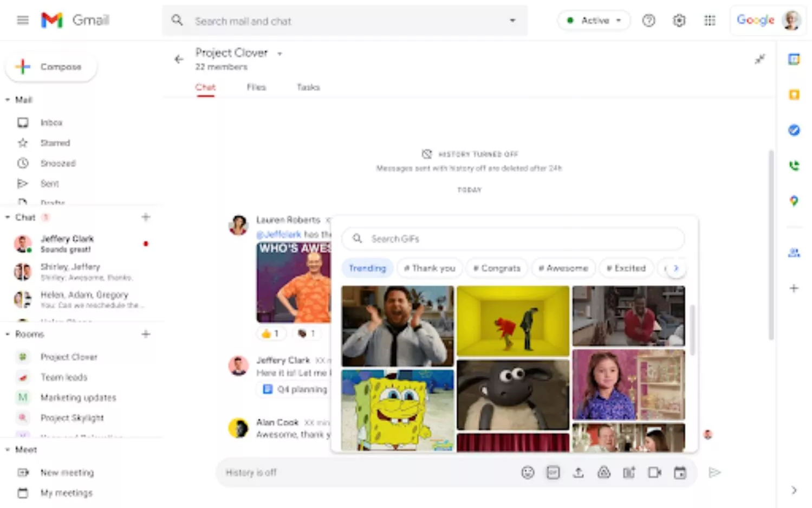Viewport: 812px width, 508px height.
Task: Select the # Awesome GIF category
Action: click(563, 268)
